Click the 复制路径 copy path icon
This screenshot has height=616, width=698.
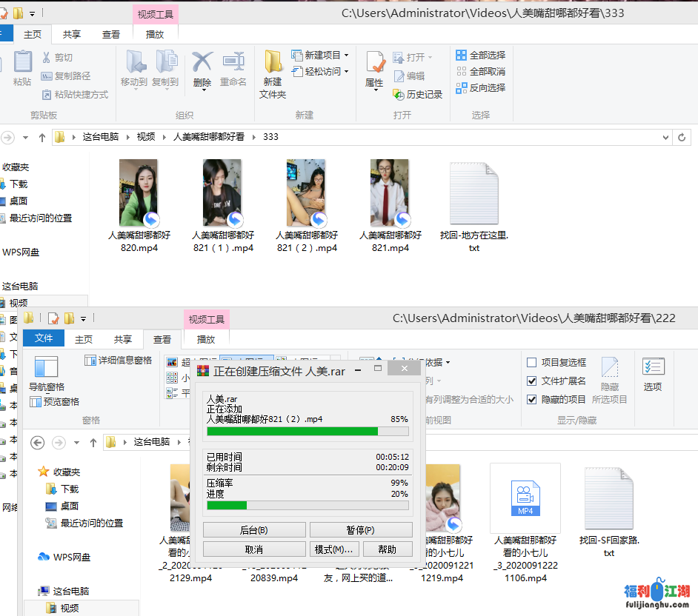47,76
